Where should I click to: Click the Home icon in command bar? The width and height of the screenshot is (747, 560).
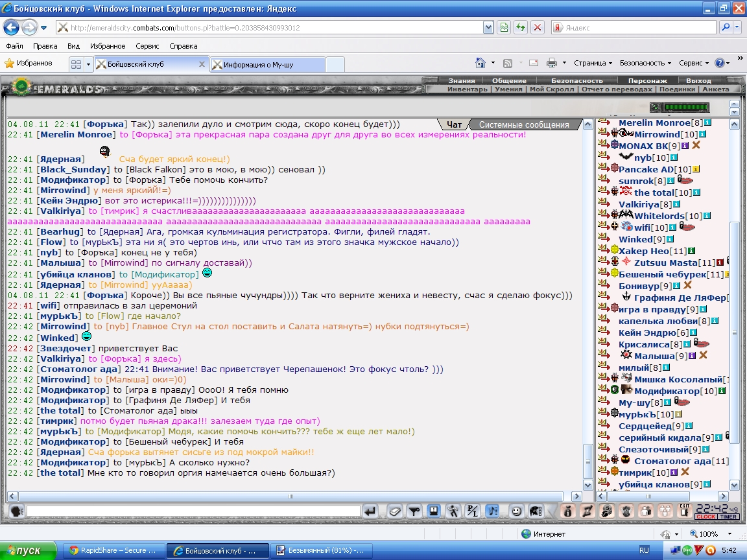[x=480, y=63]
